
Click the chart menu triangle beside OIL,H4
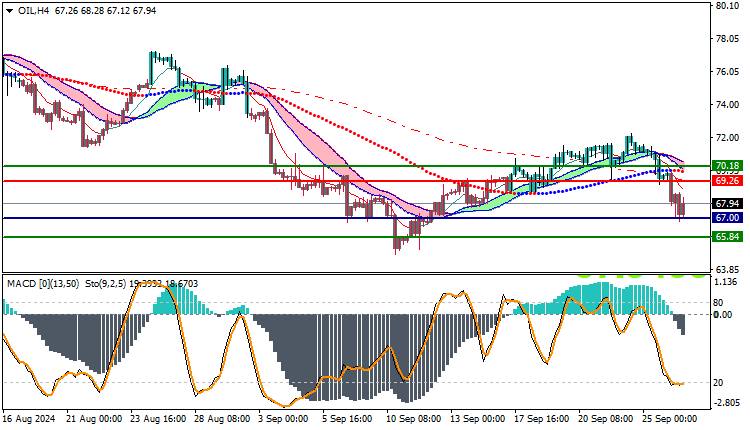[10, 11]
